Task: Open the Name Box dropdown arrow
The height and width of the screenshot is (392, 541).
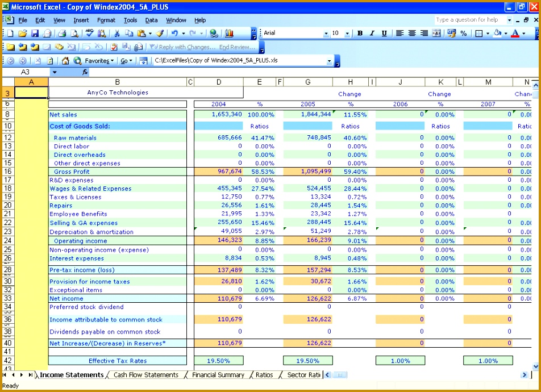Action: click(x=55, y=72)
